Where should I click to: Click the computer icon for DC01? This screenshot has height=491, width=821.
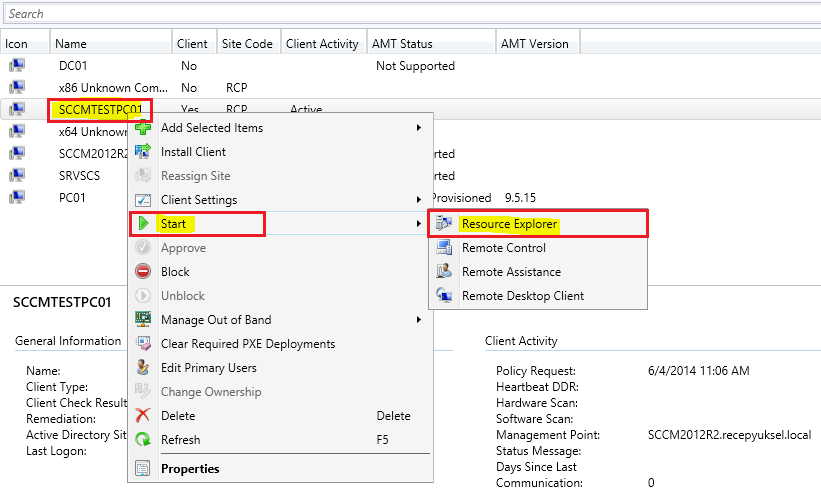[x=17, y=65]
